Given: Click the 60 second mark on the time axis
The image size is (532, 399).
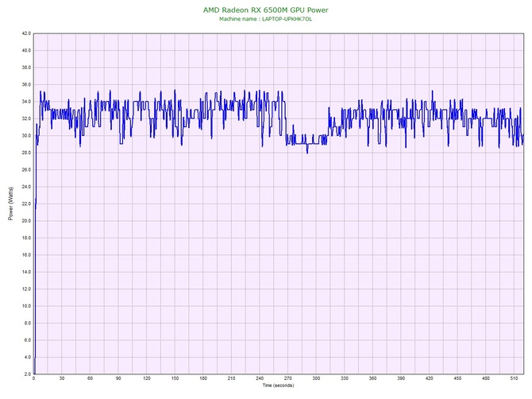Looking at the screenshot, I should (90, 379).
